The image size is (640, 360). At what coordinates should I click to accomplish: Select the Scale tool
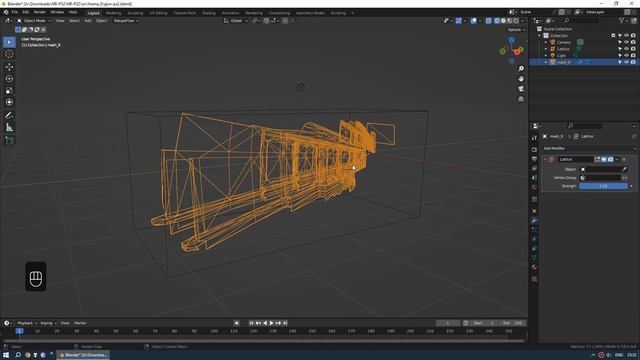(x=9, y=91)
